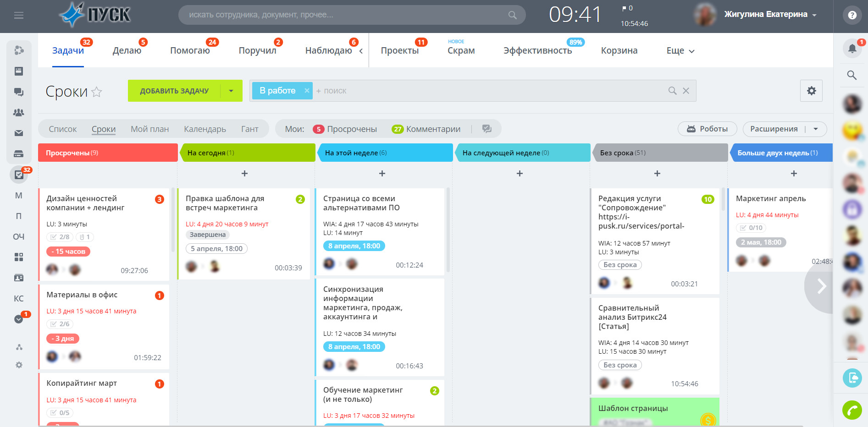The height and width of the screenshot is (427, 868).
Task: Expand the circled down-arrow item in left sidebar
Action: [19, 319]
